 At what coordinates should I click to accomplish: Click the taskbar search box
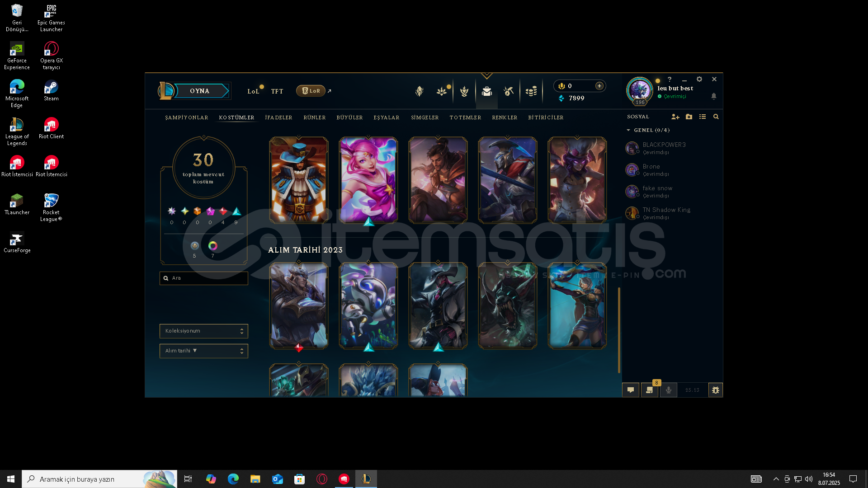click(99, 479)
